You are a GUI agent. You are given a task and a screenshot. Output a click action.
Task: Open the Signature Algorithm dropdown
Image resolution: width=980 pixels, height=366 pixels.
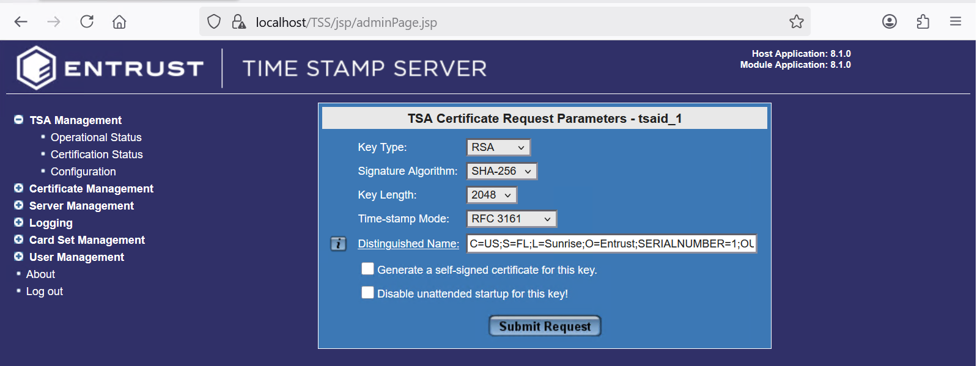coord(501,171)
